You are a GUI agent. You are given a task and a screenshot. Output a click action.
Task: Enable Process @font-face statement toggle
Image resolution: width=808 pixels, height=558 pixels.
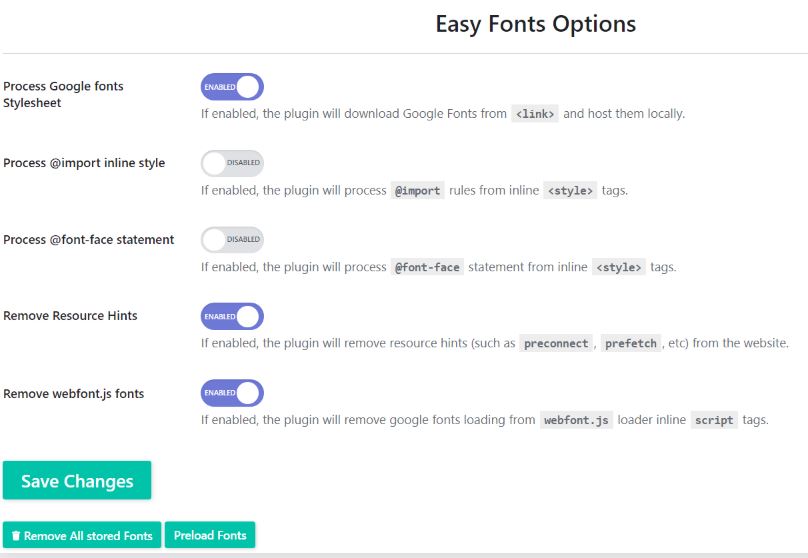pos(232,240)
